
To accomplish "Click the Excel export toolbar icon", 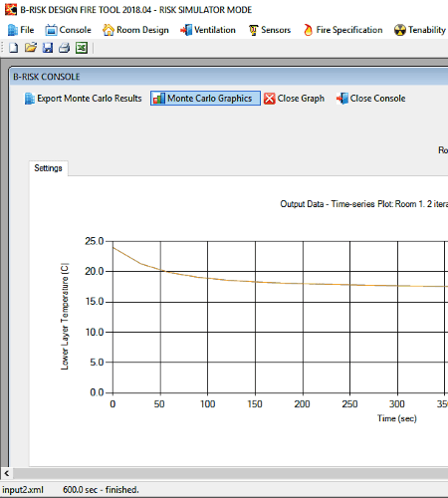I will 82,48.
